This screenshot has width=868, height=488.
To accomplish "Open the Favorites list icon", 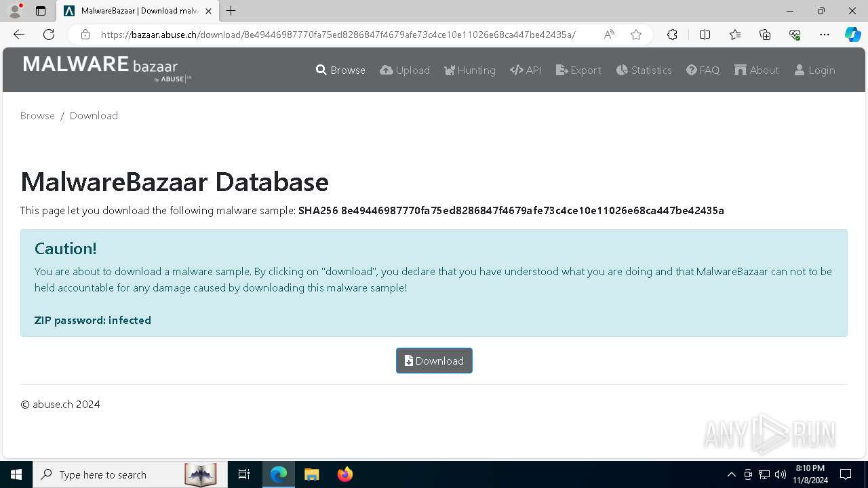I will click(735, 35).
